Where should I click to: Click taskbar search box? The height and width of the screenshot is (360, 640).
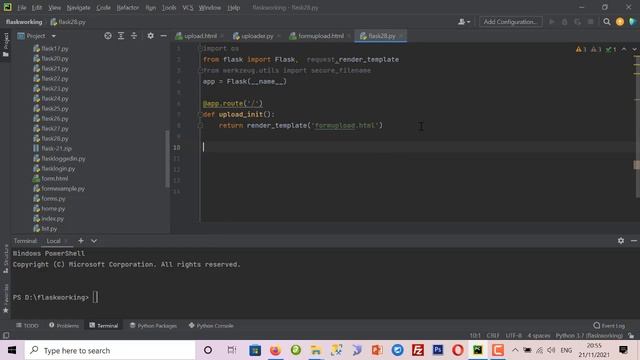pos(110,350)
